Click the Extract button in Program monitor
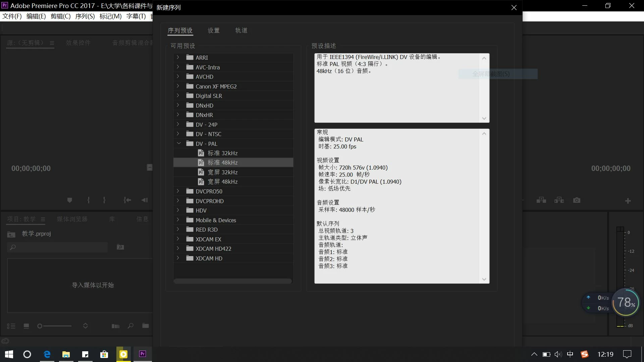Viewport: 644px width, 362px height. click(x=559, y=200)
